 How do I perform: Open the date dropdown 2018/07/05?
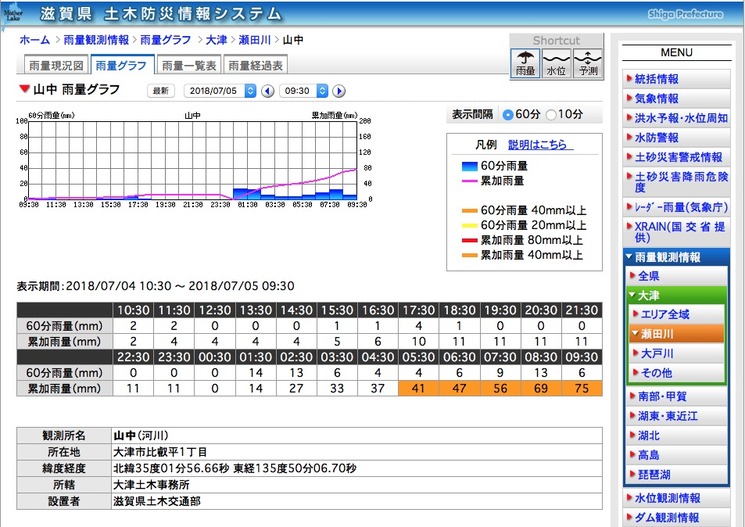tap(220, 91)
